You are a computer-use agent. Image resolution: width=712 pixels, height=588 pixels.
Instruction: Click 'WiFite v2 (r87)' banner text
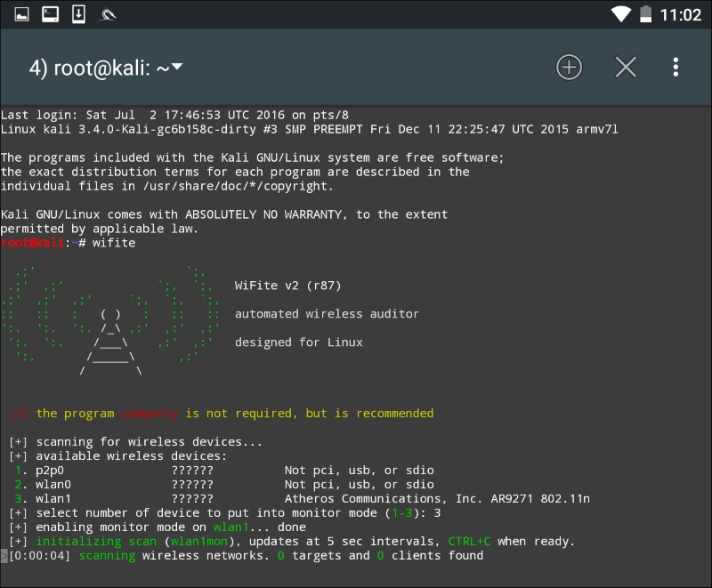coord(287,286)
